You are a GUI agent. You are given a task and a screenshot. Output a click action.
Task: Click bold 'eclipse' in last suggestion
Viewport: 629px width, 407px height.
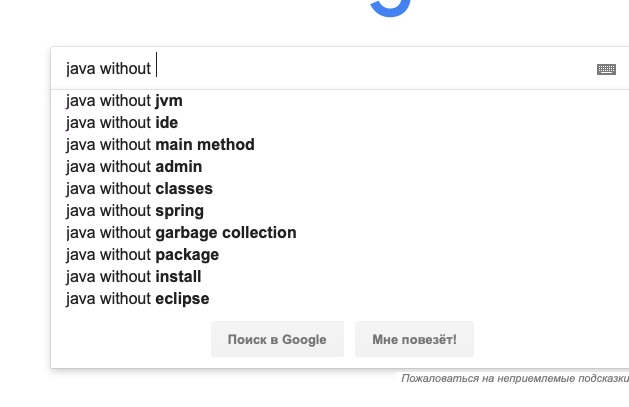(x=182, y=299)
